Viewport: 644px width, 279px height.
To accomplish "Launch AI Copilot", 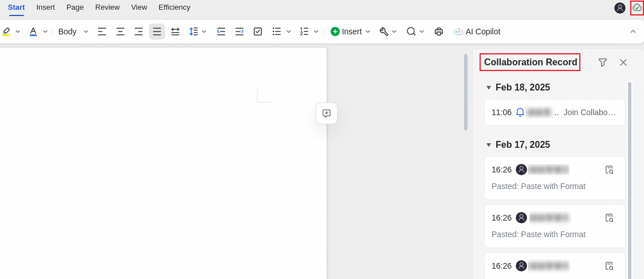I will point(477,32).
